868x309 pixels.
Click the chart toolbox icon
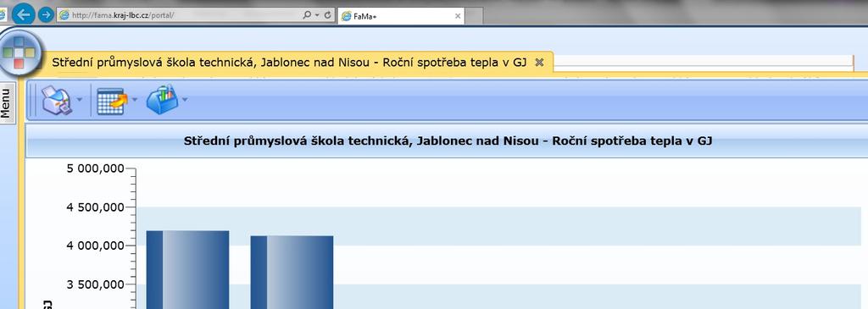pyautogui.click(x=162, y=100)
